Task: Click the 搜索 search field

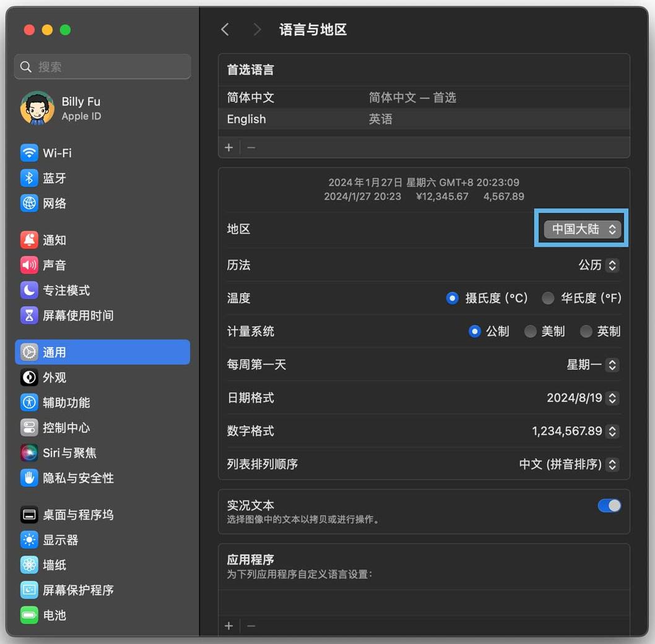Action: coord(103,67)
